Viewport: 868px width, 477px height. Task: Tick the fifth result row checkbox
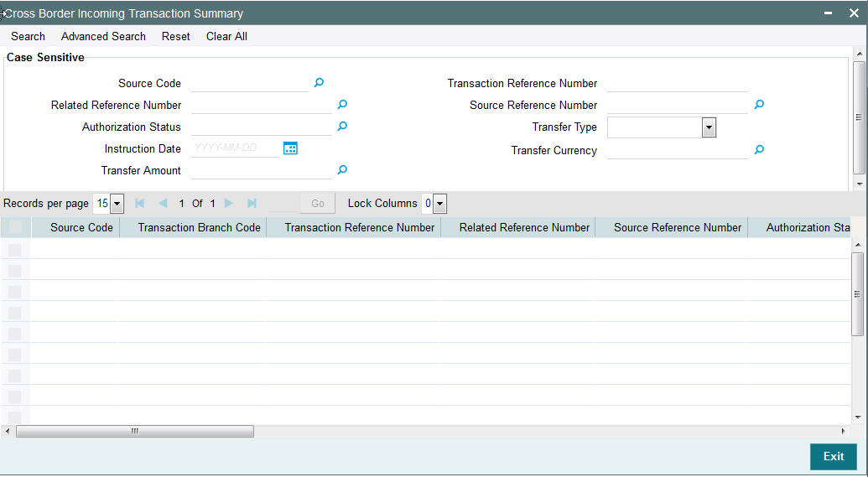coord(15,334)
